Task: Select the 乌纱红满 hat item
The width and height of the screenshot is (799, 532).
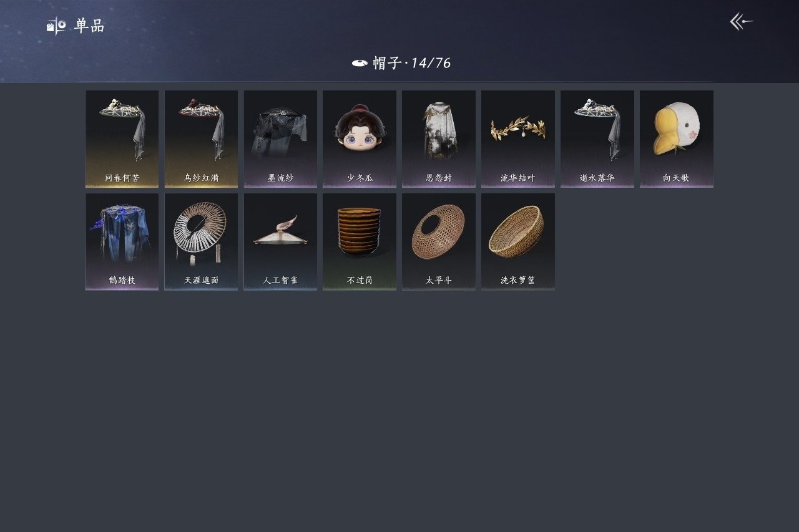Action: pyautogui.click(x=201, y=139)
